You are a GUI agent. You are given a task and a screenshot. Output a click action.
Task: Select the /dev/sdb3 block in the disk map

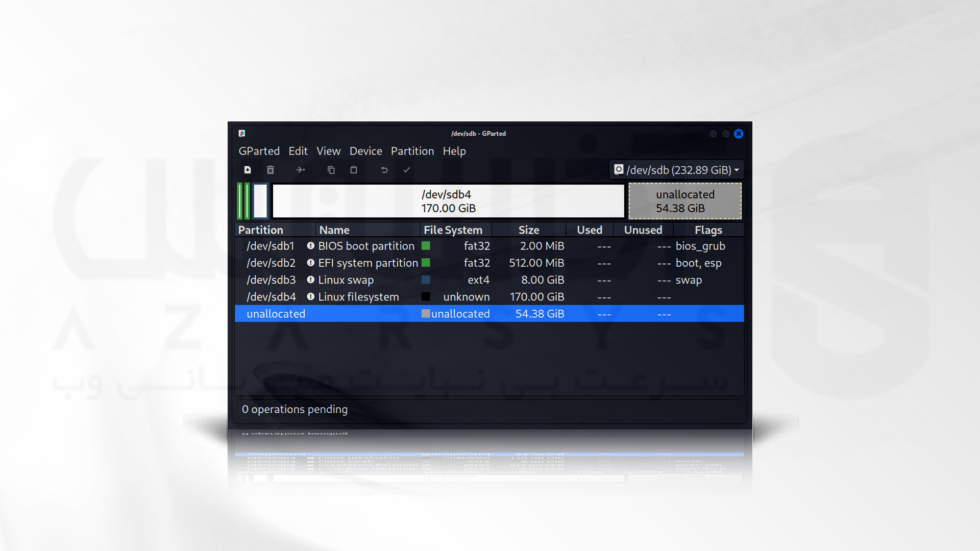tap(260, 201)
